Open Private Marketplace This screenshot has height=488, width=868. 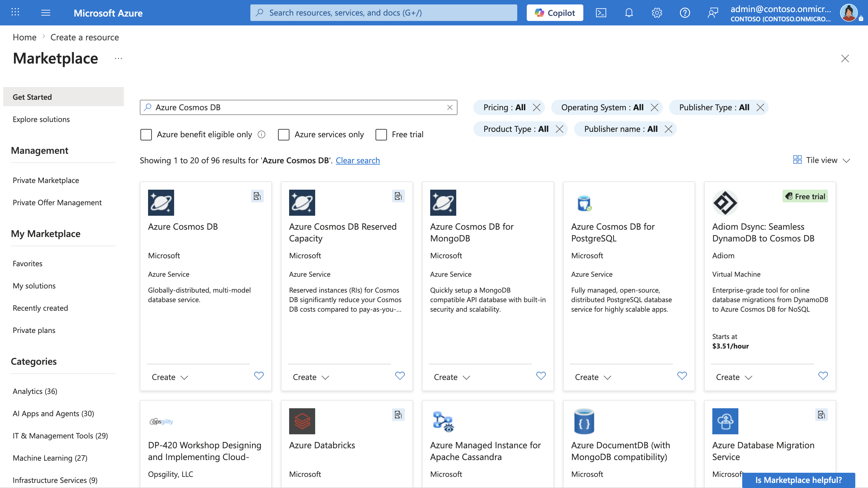[x=46, y=180]
